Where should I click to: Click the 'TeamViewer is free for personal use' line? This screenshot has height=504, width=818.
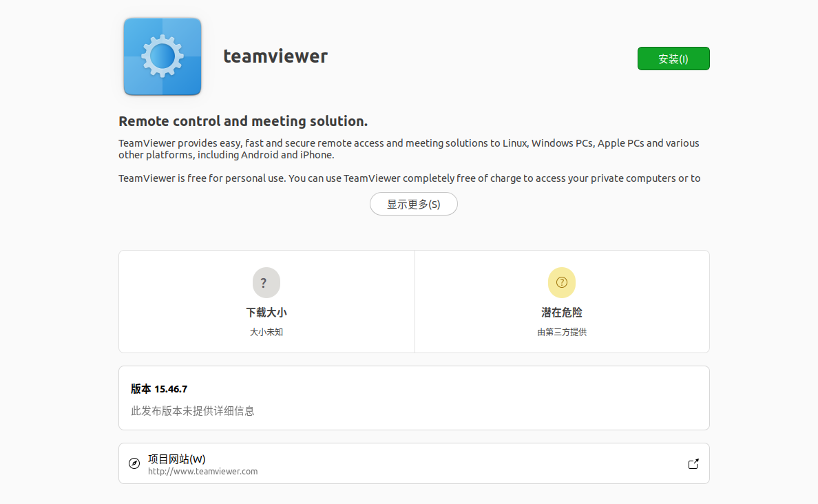(x=410, y=178)
